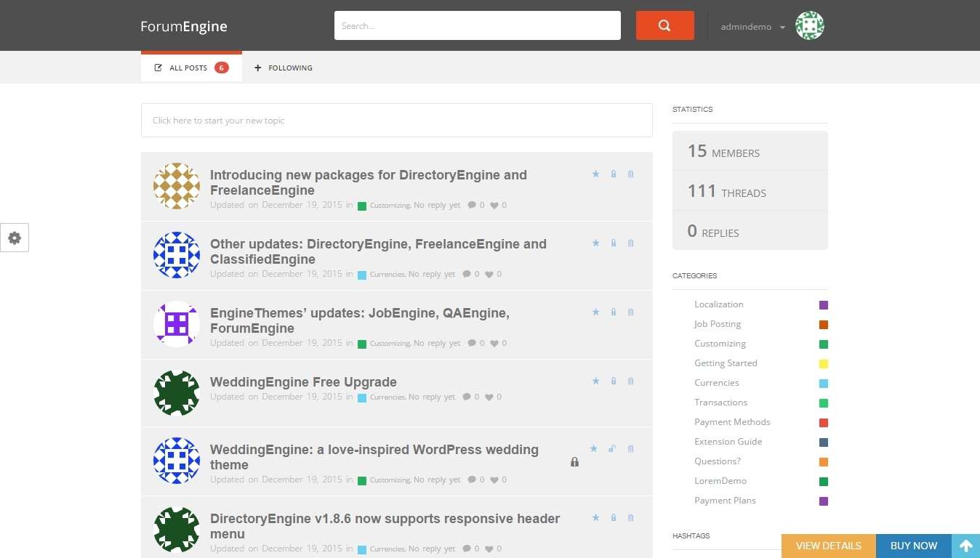
Task: Switch to the Following tab
Action: 284,68
